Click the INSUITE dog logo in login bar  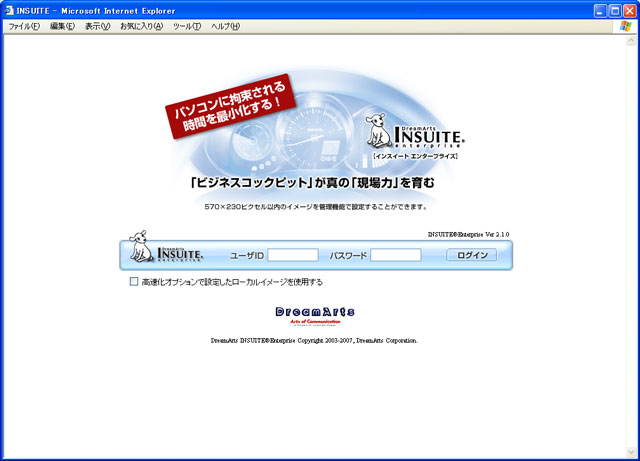coord(165,247)
